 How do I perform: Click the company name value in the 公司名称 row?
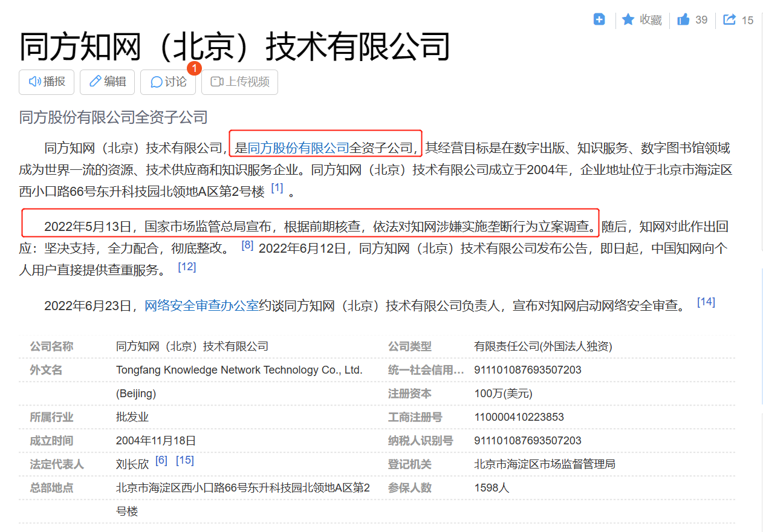192,346
